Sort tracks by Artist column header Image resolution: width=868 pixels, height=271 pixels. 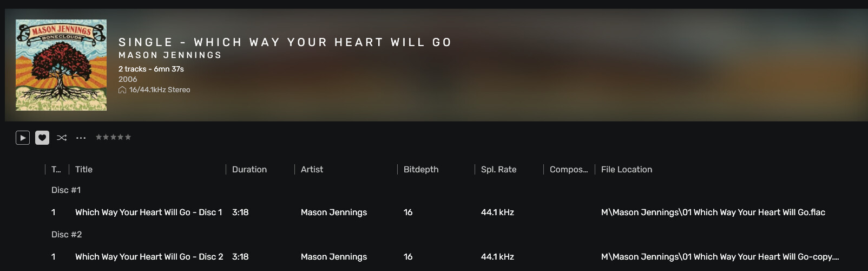312,170
